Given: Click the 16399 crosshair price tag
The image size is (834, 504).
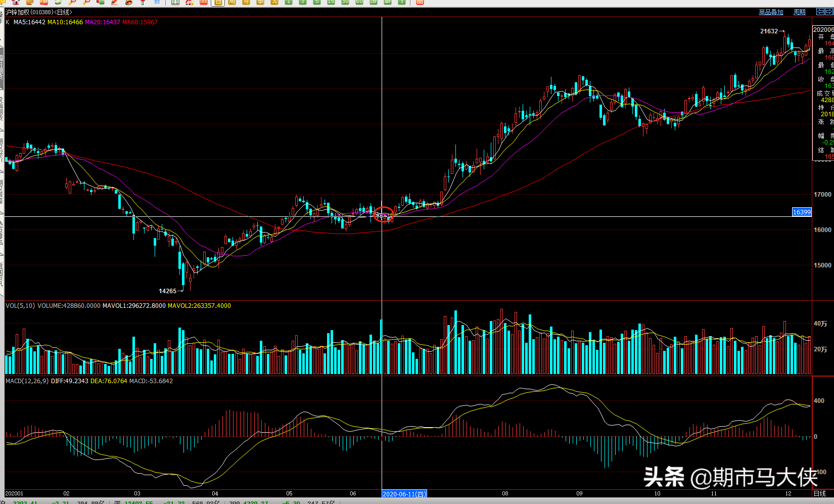Looking at the screenshot, I should [x=802, y=212].
